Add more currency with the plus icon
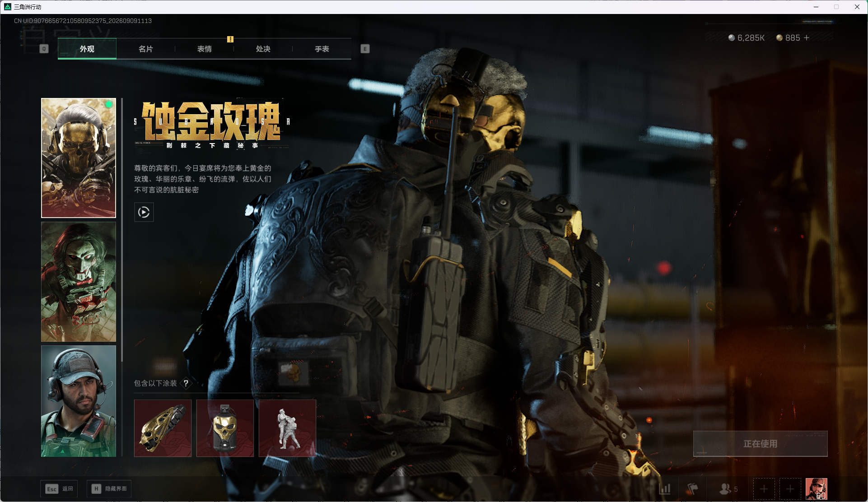This screenshot has height=502, width=868. (807, 38)
